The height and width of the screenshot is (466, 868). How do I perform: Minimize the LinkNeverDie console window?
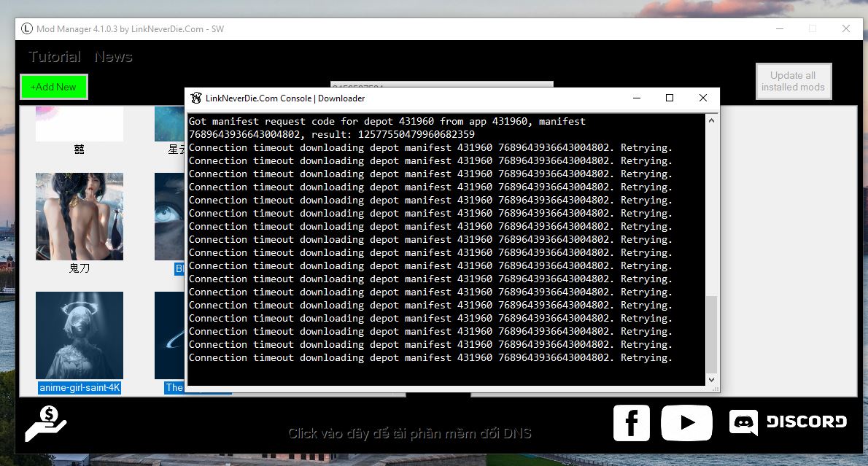point(636,98)
